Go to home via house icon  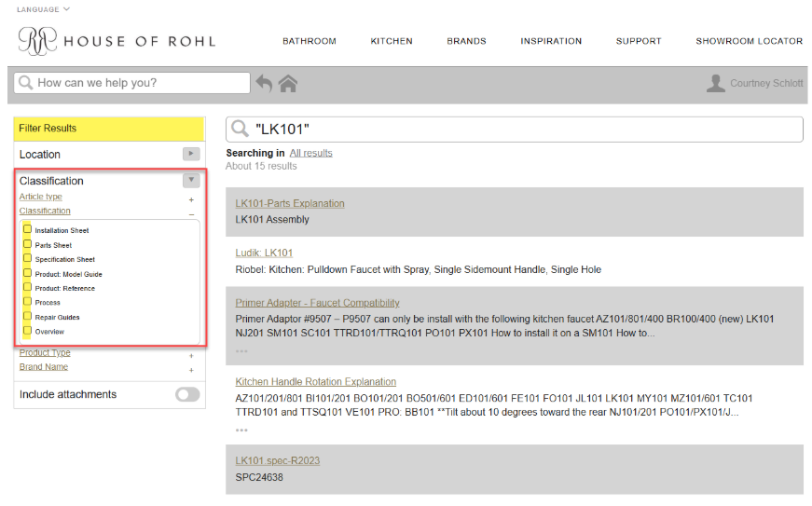point(288,84)
